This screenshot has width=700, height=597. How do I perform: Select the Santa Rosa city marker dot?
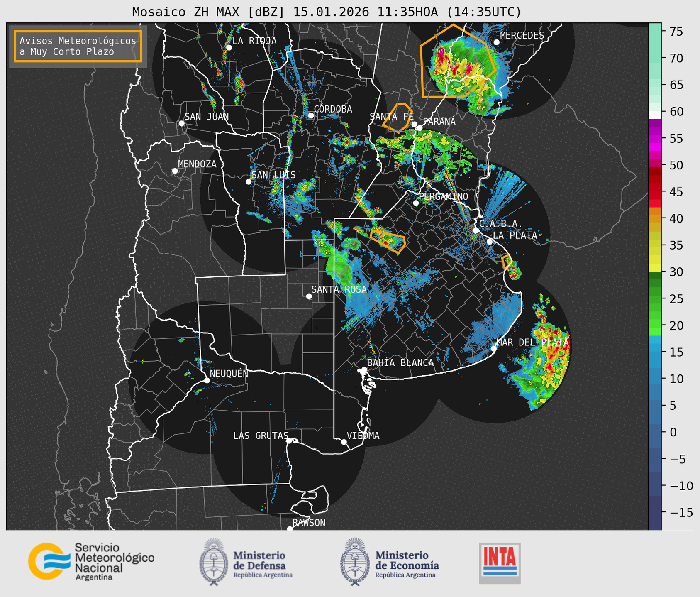click(x=309, y=296)
